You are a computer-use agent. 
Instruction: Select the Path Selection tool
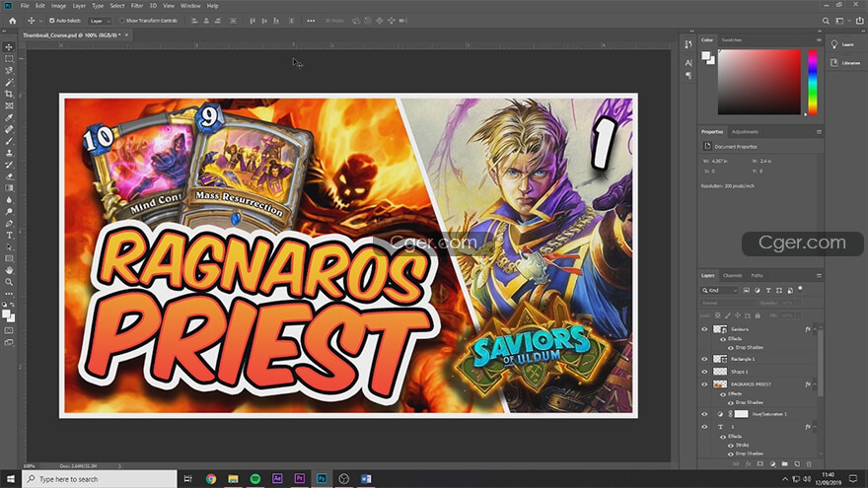pos(9,246)
